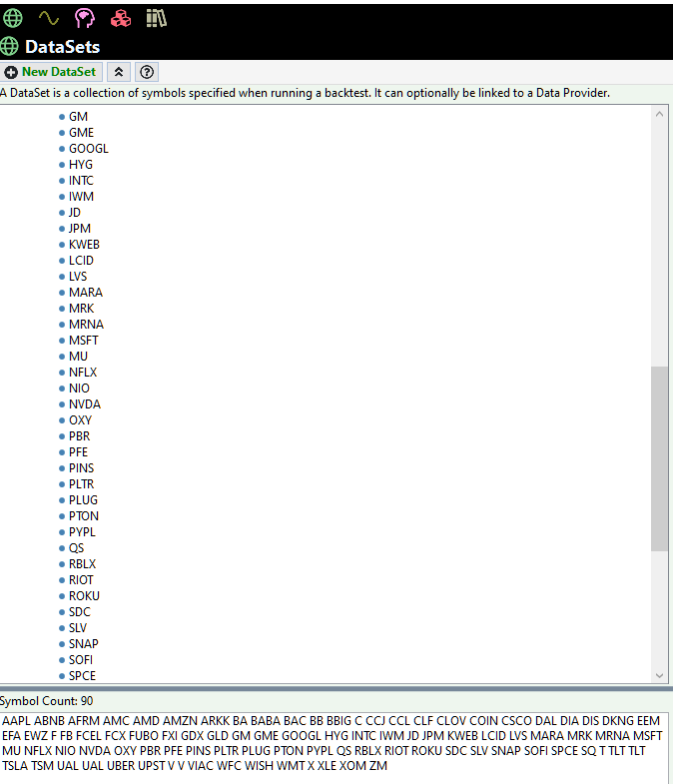Open the DataSets globe icon in top bar
673x784 pixels.
point(13,19)
